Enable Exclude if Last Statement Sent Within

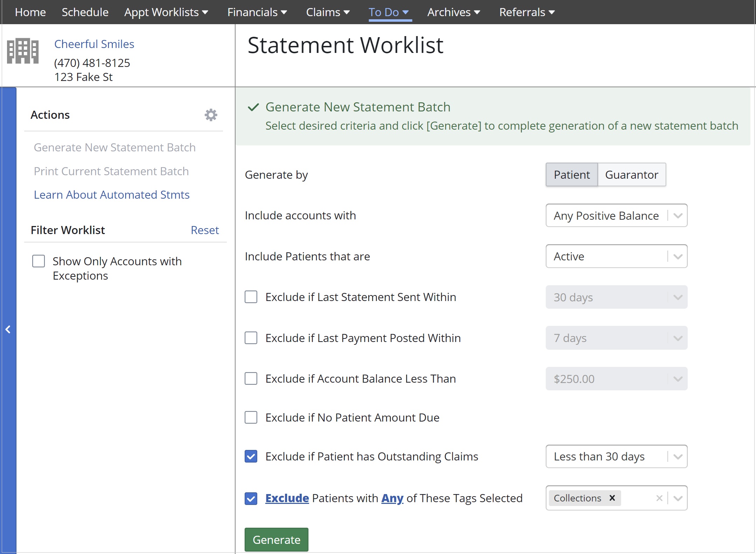[x=251, y=297]
